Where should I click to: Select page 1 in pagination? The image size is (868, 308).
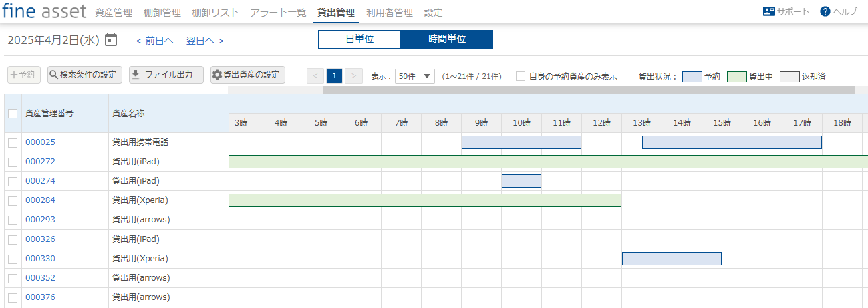coord(335,75)
